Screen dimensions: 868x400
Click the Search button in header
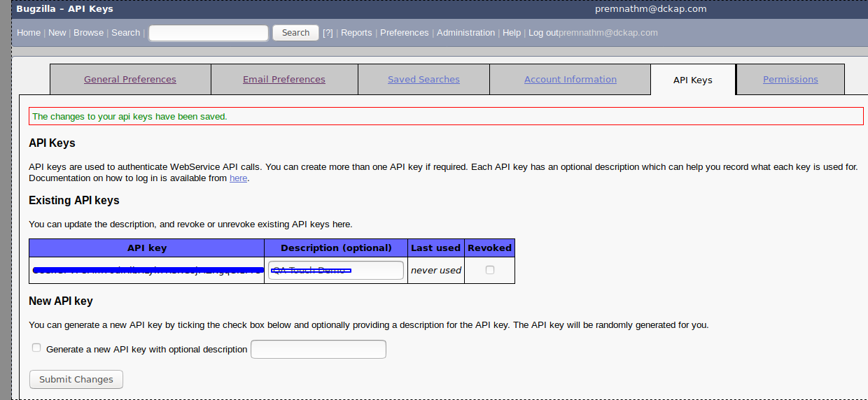295,33
